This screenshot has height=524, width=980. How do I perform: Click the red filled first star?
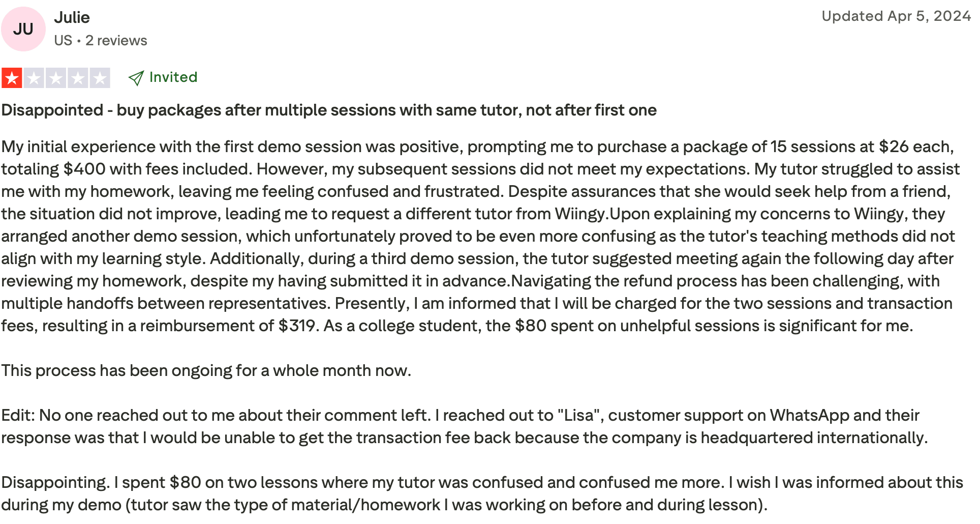[x=12, y=78]
